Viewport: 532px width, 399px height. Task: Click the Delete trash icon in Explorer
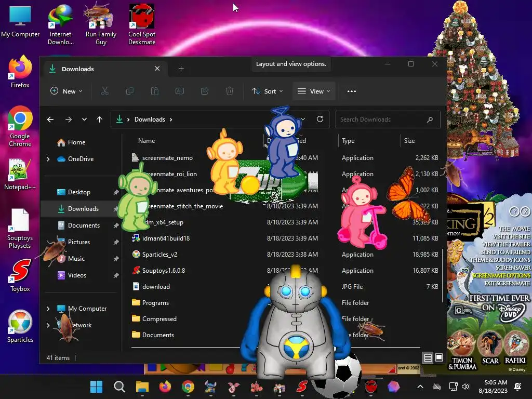click(x=229, y=91)
